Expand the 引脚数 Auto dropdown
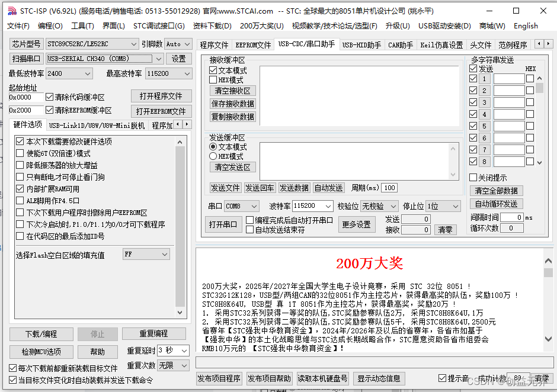The image size is (557, 392). (187, 44)
